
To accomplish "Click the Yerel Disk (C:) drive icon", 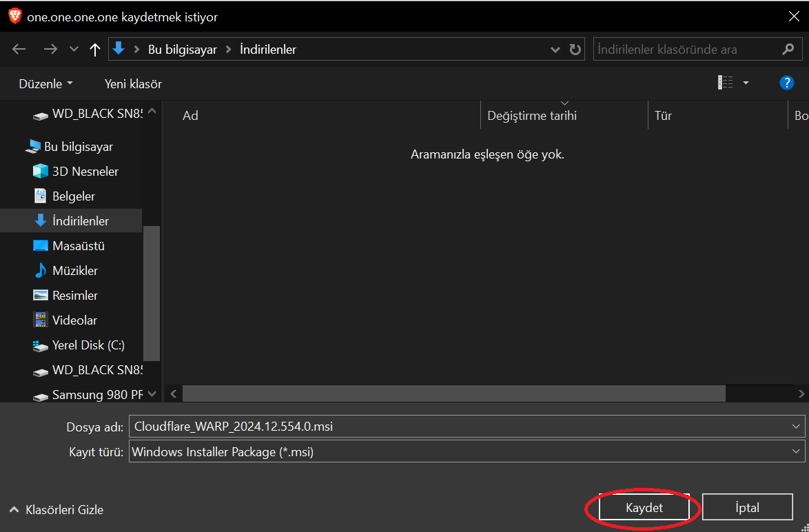I will [x=40, y=345].
